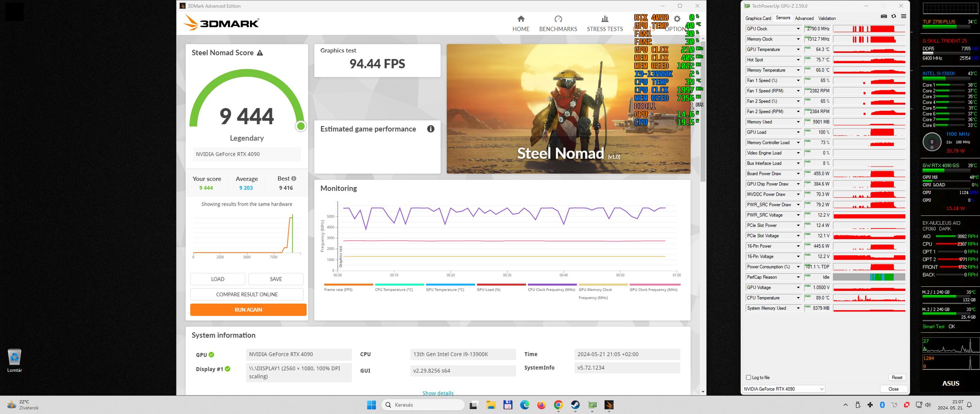Image resolution: width=980 pixels, height=414 pixels.
Task: Switch to Graphics Card tab in GPU-Z
Action: (x=758, y=18)
